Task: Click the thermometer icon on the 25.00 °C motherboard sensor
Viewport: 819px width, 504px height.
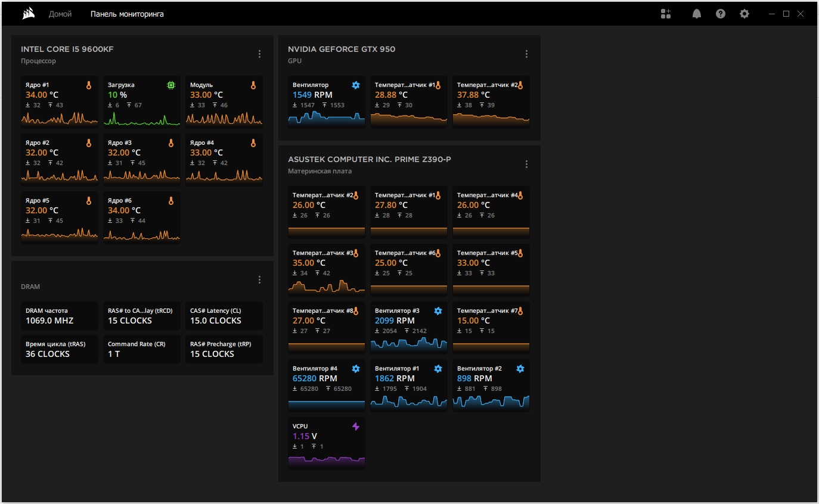Action: (x=438, y=253)
